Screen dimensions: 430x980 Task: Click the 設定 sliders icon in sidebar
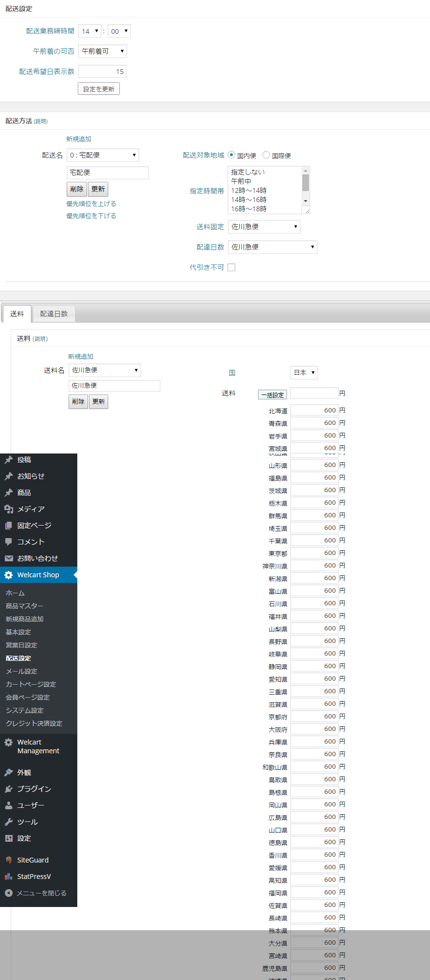click(x=9, y=838)
